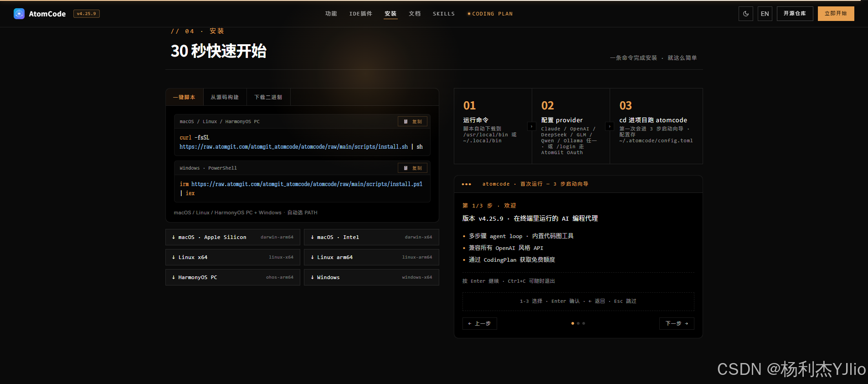Select the 安装 nav item

[390, 14]
